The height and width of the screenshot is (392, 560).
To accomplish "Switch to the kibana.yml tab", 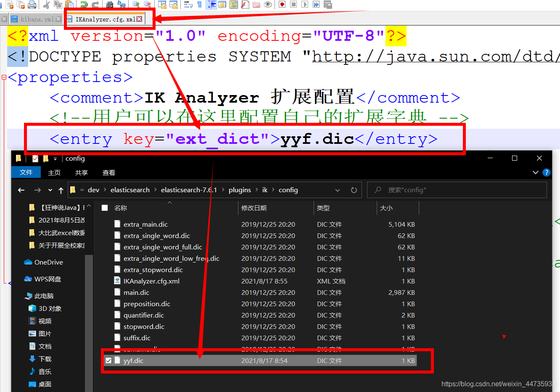I will (x=37, y=19).
